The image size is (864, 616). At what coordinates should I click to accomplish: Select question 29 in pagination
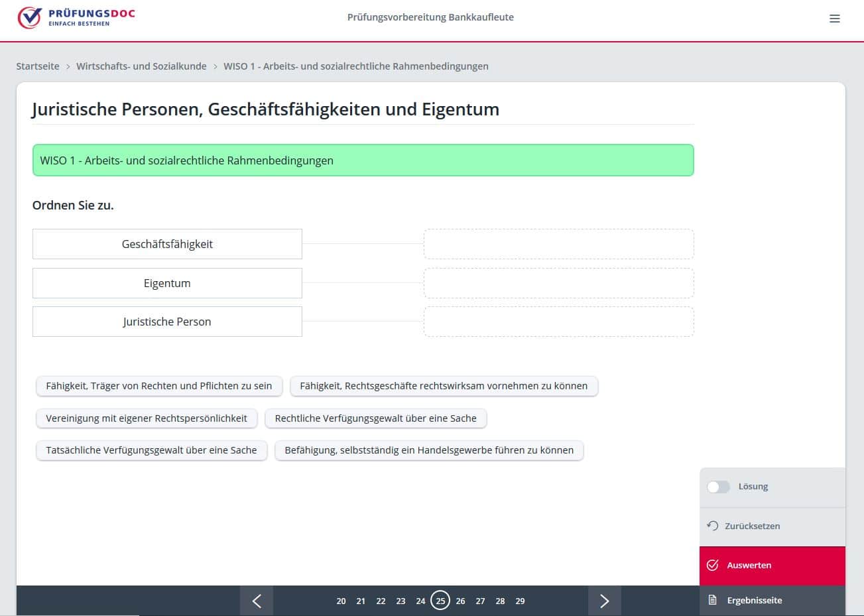click(x=520, y=601)
